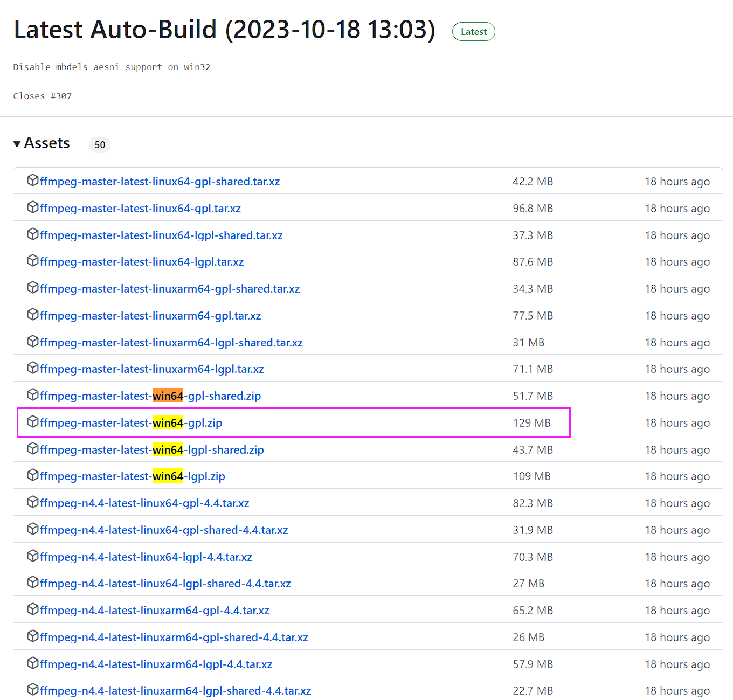The width and height of the screenshot is (733, 700).
Task: Click package icon beside win64-lgpl-shared.zip
Action: (33, 448)
